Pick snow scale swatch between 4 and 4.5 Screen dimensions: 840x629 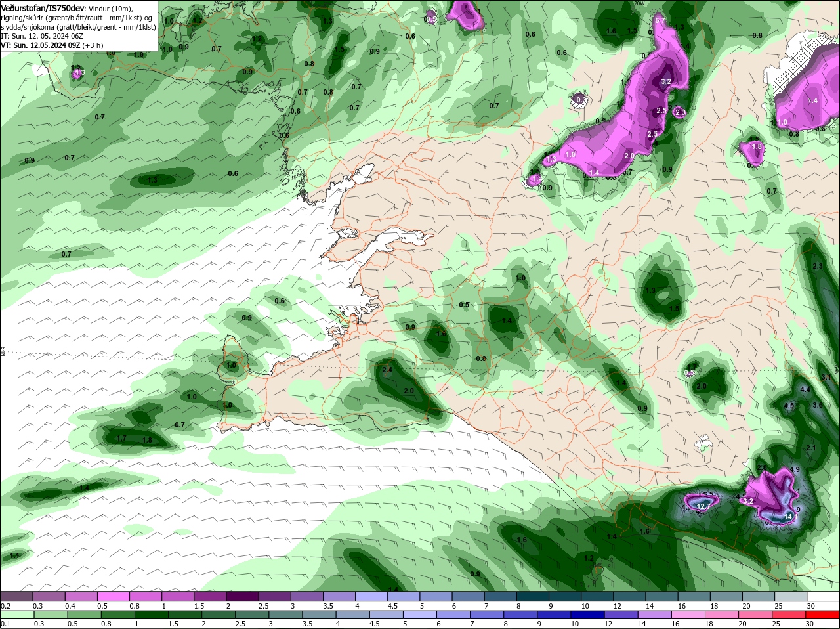[x=371, y=596]
